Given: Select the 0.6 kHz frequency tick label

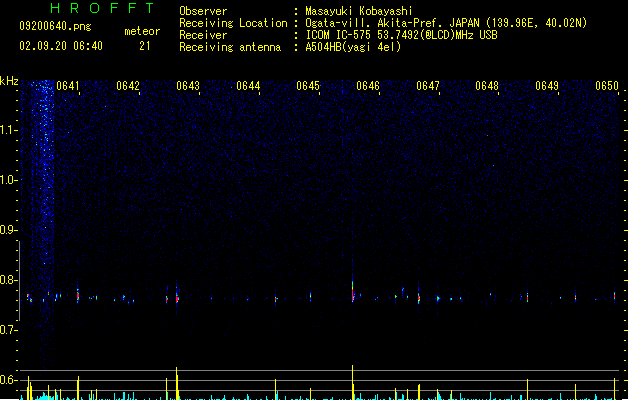Looking at the screenshot, I should pyautogui.click(x=8, y=380).
